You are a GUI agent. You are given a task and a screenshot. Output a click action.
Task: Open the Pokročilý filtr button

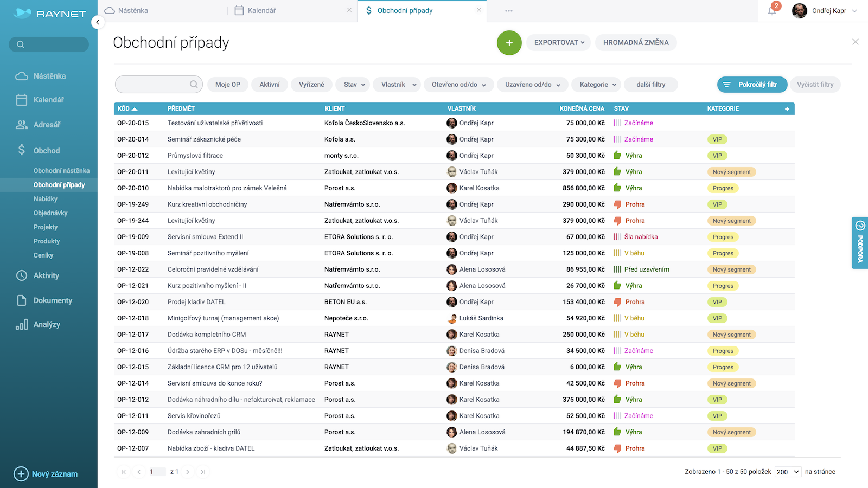(x=751, y=85)
